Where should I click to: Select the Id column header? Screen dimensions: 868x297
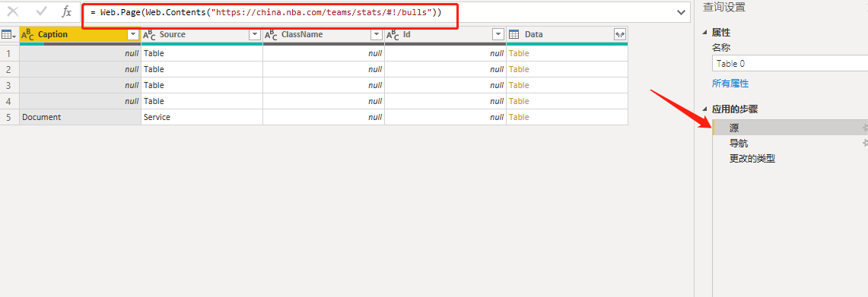click(x=446, y=35)
